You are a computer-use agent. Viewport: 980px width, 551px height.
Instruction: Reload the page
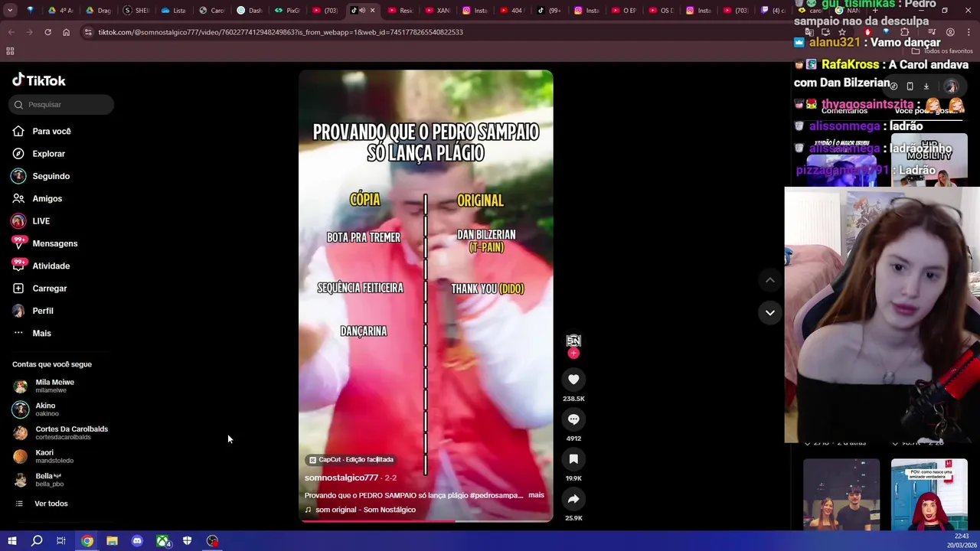pyautogui.click(x=47, y=32)
